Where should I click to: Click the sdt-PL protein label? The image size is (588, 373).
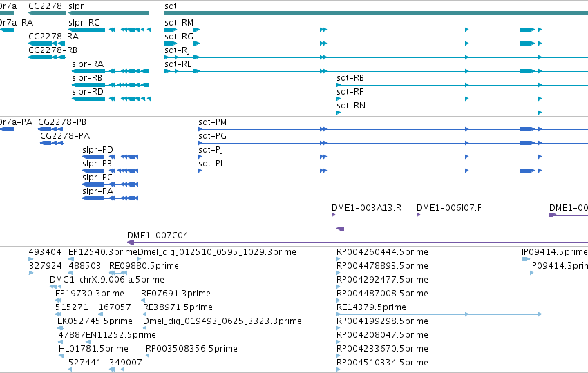point(212,164)
